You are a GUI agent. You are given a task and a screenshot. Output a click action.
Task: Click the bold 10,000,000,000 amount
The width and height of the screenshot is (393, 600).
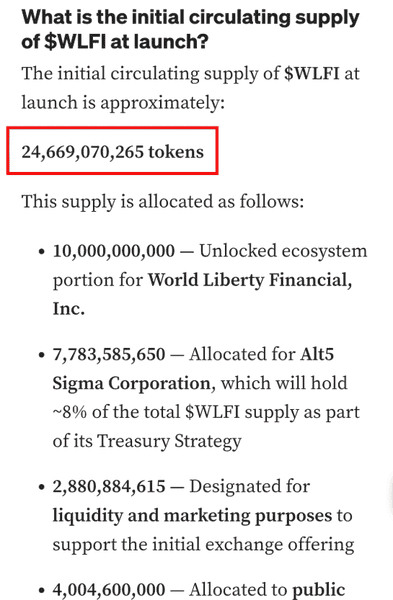coord(114,251)
